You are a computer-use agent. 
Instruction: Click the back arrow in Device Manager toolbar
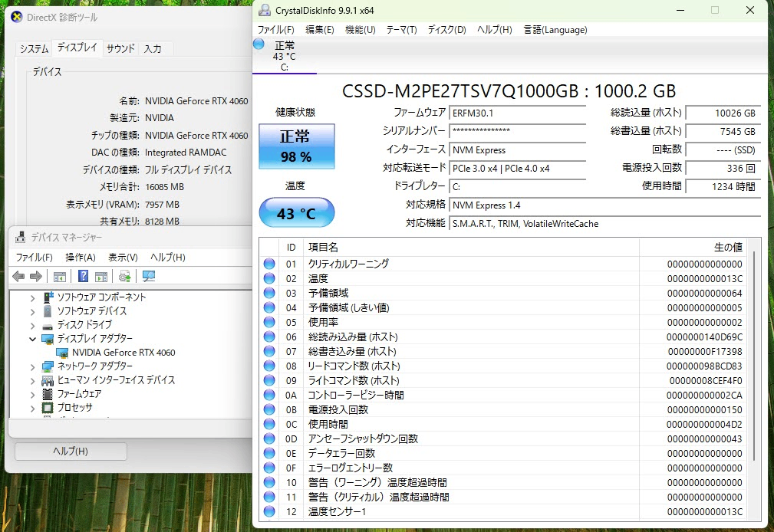[18, 277]
